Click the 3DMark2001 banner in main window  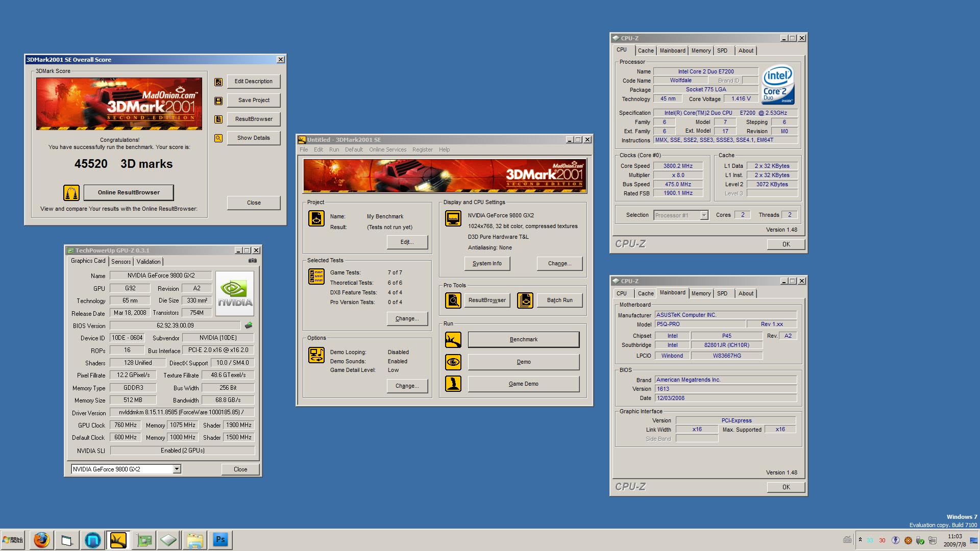(x=445, y=176)
